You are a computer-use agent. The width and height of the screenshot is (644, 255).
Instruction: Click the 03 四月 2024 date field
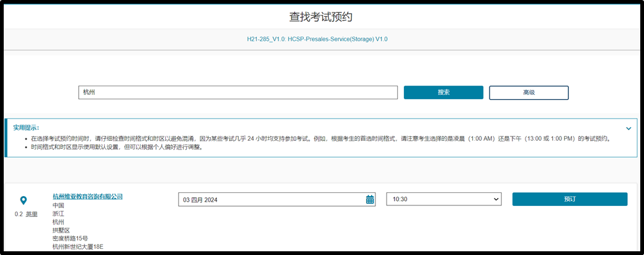coord(277,200)
